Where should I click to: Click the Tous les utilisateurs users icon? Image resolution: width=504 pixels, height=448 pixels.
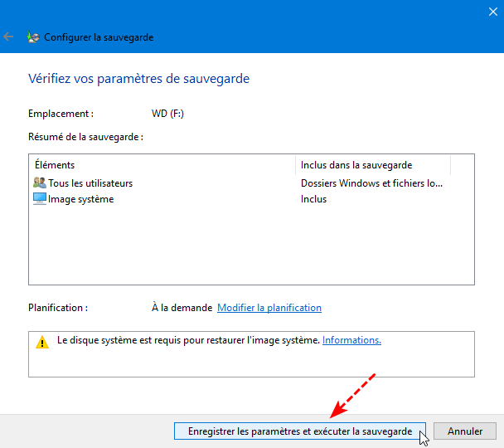click(x=40, y=183)
